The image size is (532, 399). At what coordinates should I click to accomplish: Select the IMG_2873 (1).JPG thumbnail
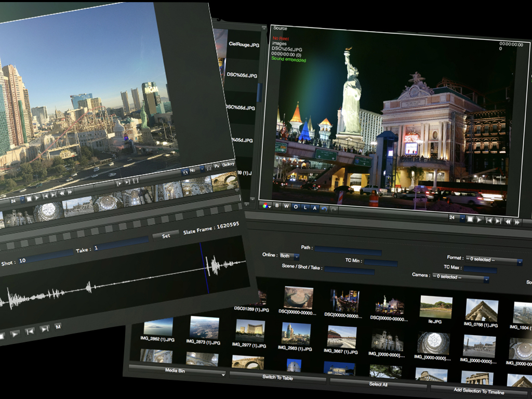[204, 328]
